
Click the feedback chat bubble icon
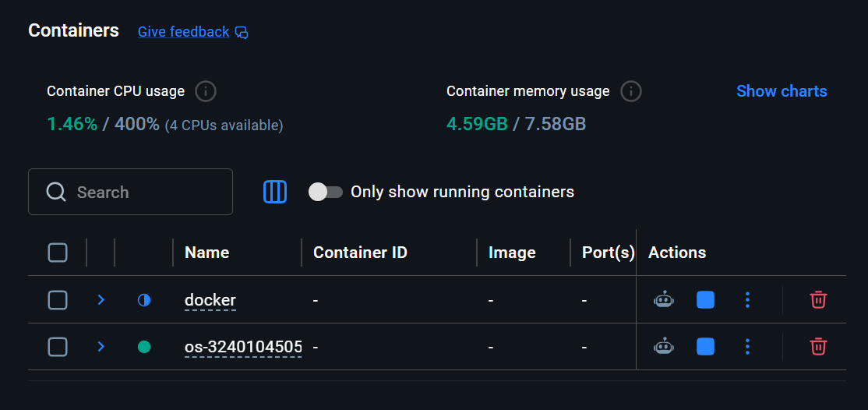coord(242,32)
